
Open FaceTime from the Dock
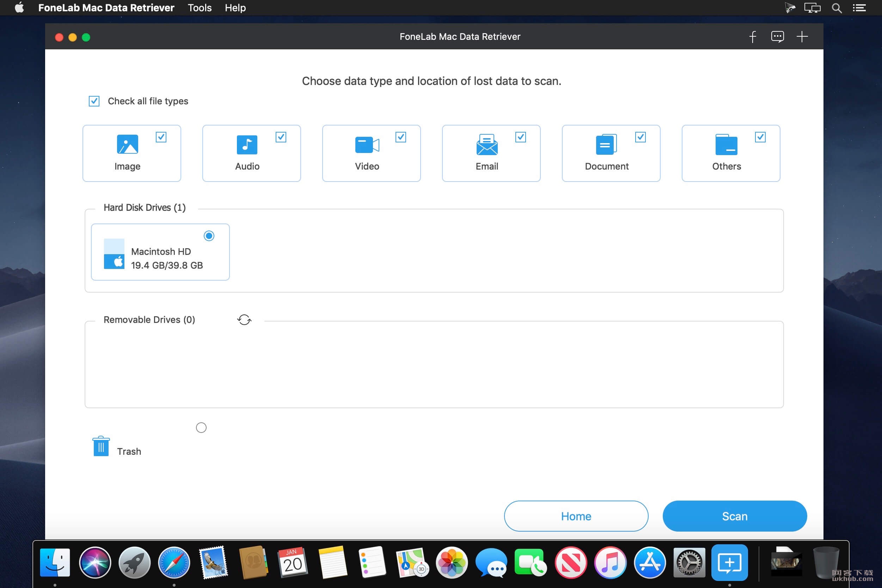pos(531,563)
